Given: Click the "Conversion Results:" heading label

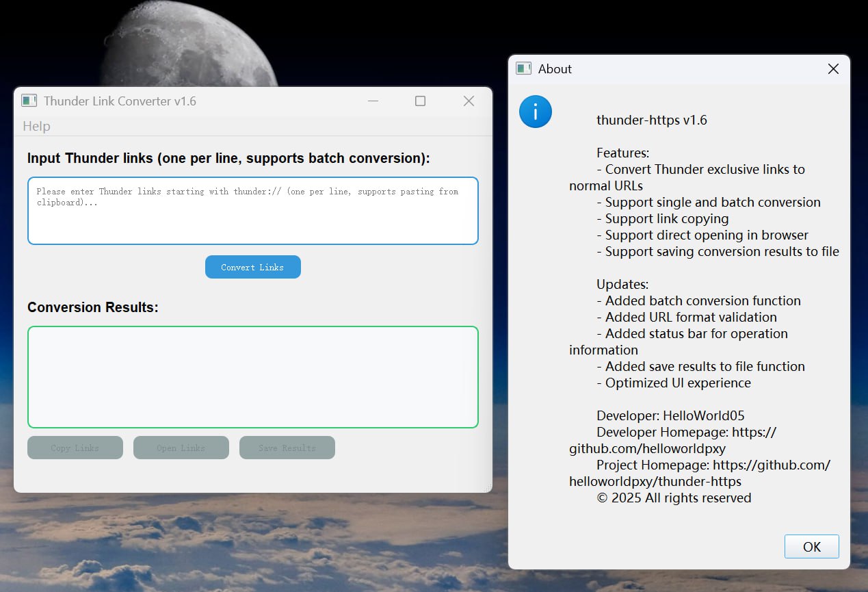Looking at the screenshot, I should click(x=92, y=308).
